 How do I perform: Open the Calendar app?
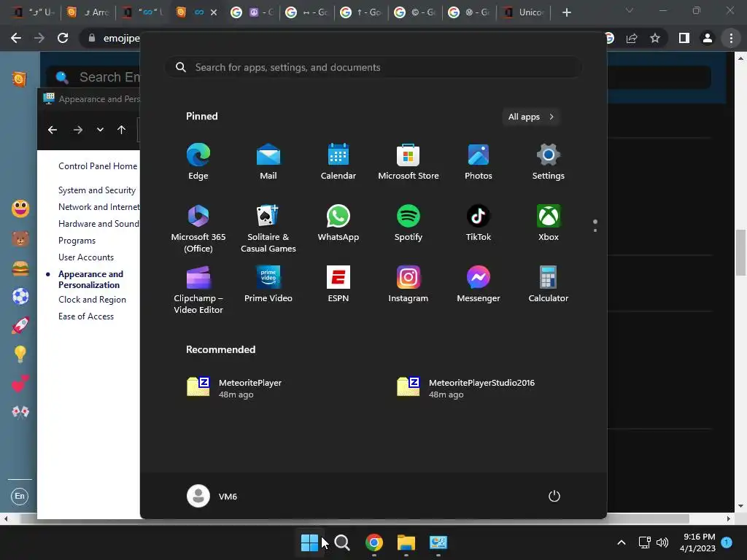338,161
